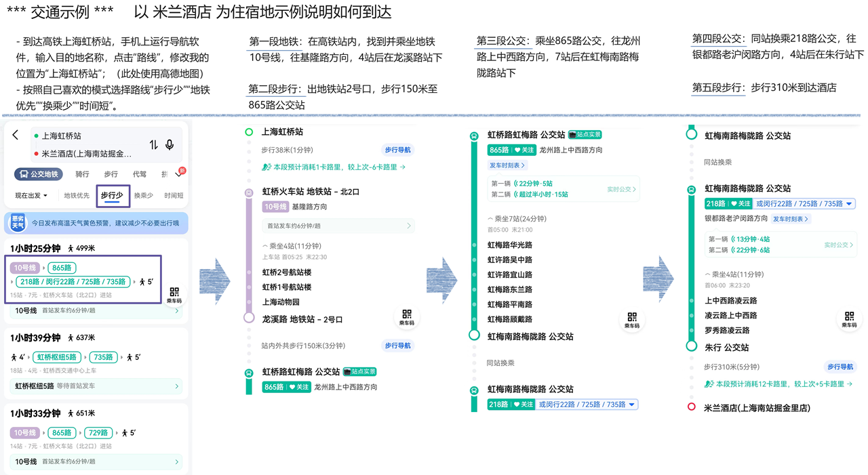This screenshot has height=475, width=868.
Task: Tap the microphone voice input icon
Action: coord(170,144)
